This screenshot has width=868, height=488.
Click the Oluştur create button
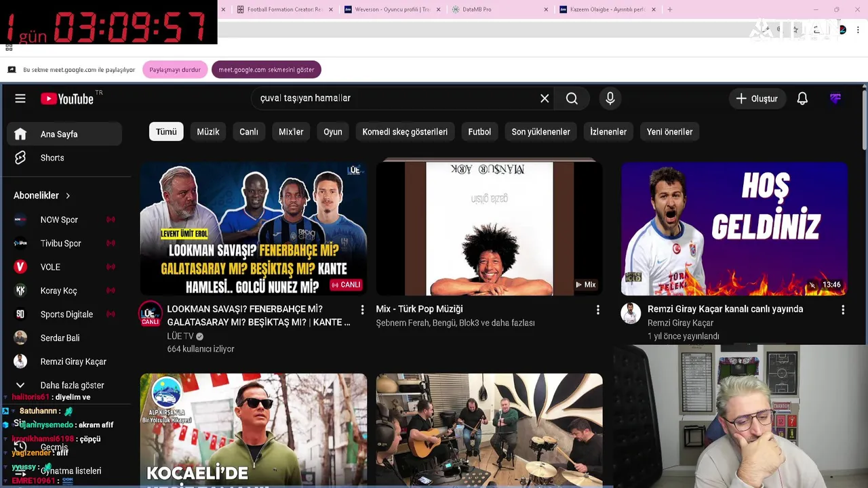pos(757,98)
